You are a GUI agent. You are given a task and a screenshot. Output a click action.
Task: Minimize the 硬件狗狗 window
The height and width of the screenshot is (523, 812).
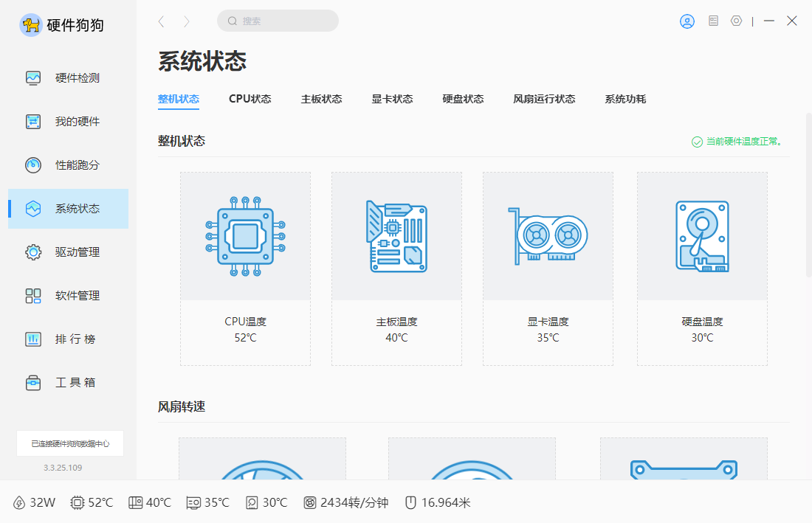tap(769, 21)
